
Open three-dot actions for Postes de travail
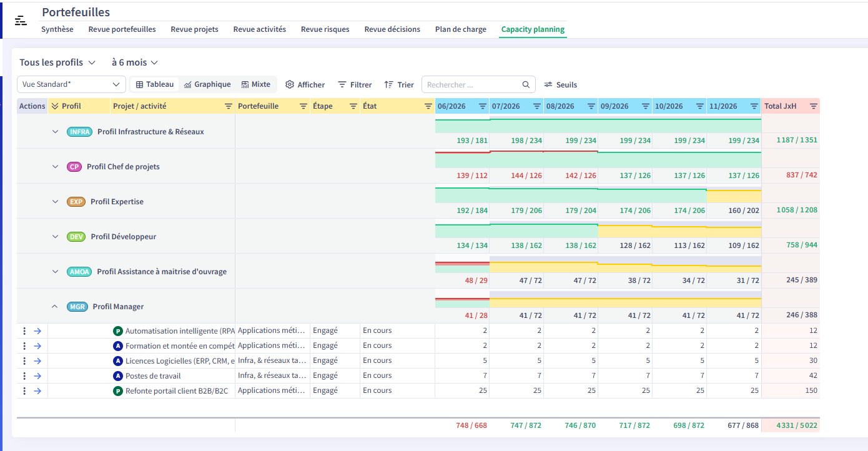click(24, 376)
